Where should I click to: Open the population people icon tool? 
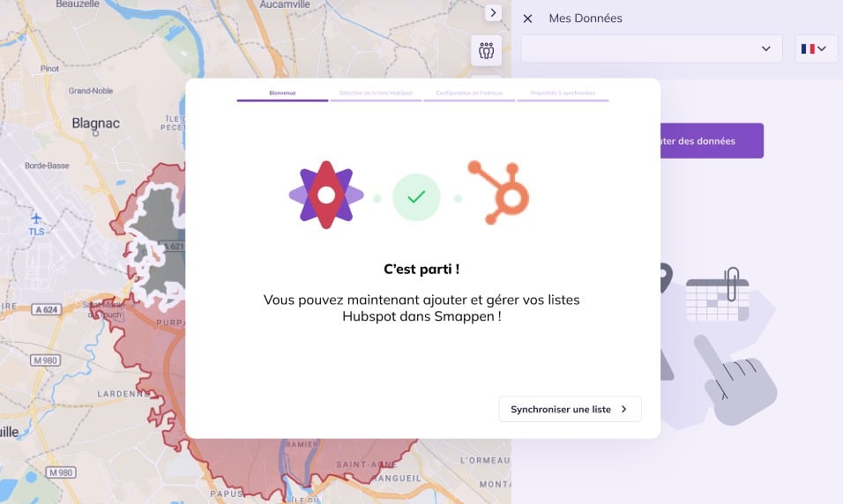(486, 50)
